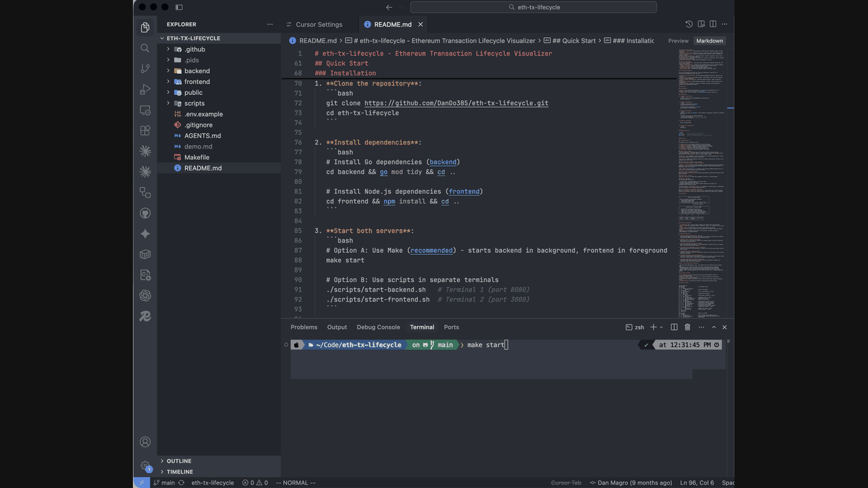Switch to the Ports panel tab
Screen dimensions: 868x488
pyautogui.click(x=452, y=327)
